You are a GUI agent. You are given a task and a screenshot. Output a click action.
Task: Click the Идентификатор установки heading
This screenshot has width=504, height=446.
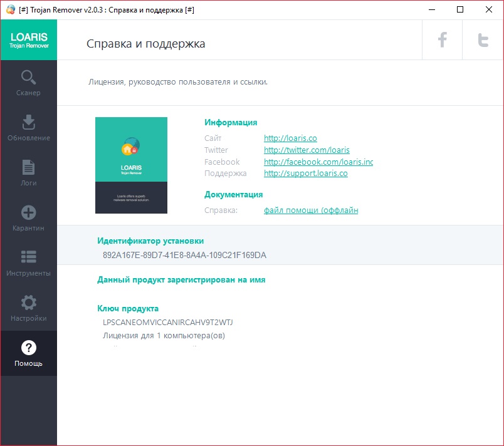click(x=150, y=241)
